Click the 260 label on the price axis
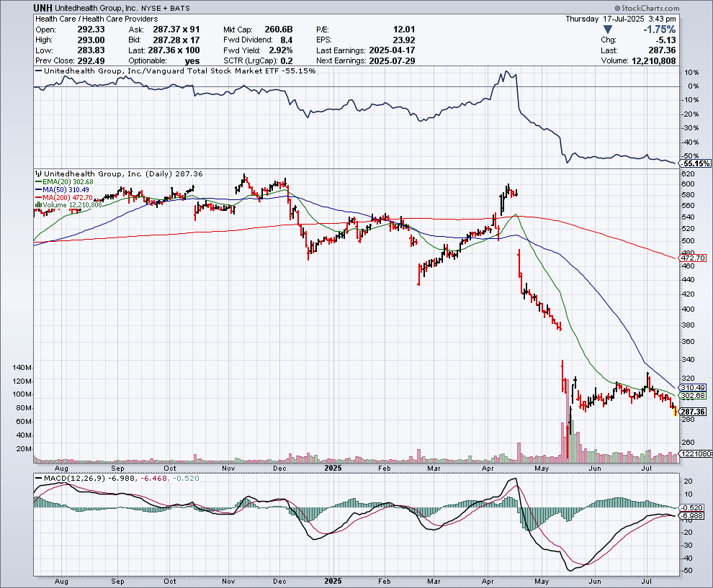This screenshot has height=588, width=713. pos(688,442)
